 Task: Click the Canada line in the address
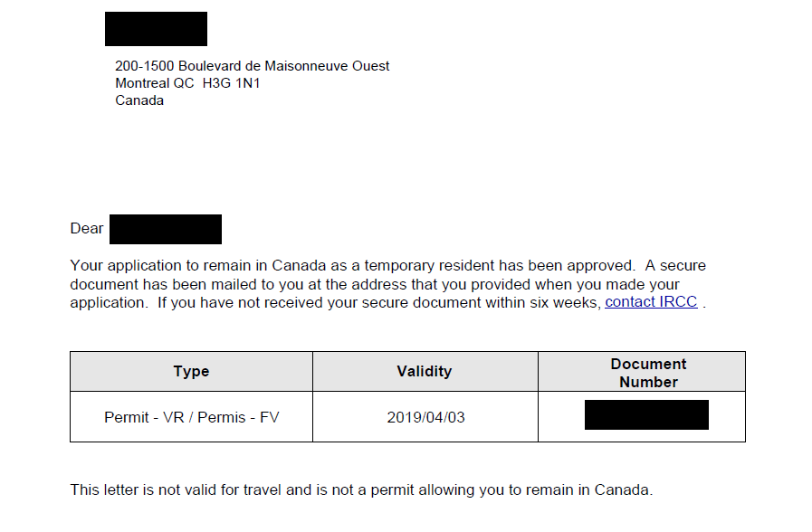pos(139,100)
